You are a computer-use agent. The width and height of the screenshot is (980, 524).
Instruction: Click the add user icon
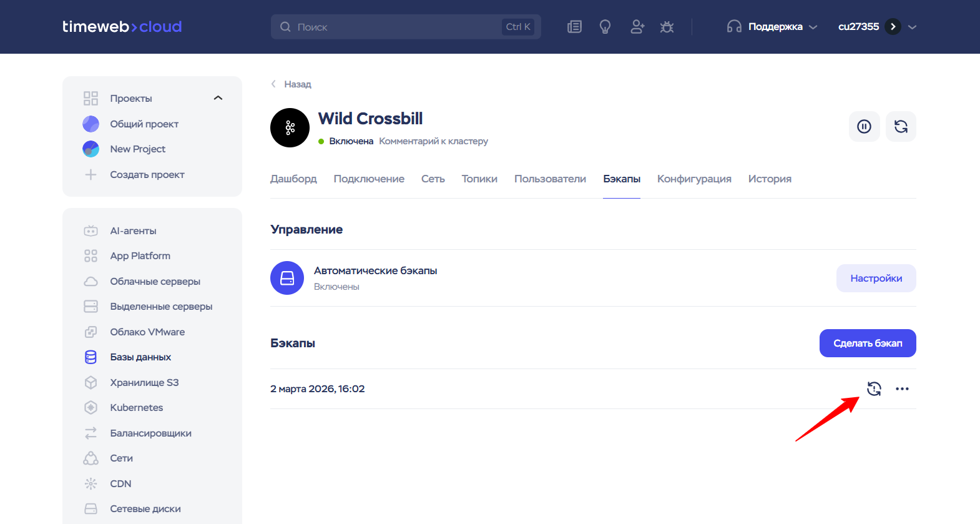pyautogui.click(x=637, y=27)
